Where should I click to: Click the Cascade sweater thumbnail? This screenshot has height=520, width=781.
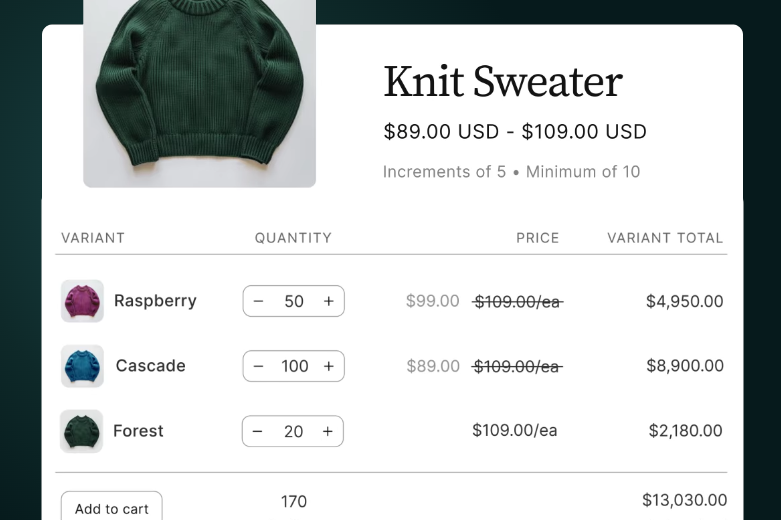pos(82,366)
